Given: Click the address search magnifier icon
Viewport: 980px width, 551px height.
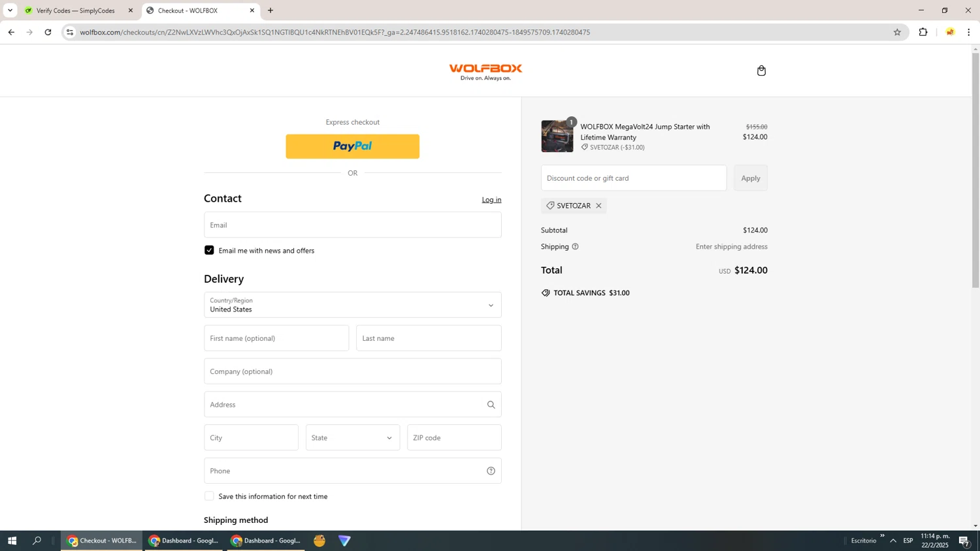Looking at the screenshot, I should 491,405.
